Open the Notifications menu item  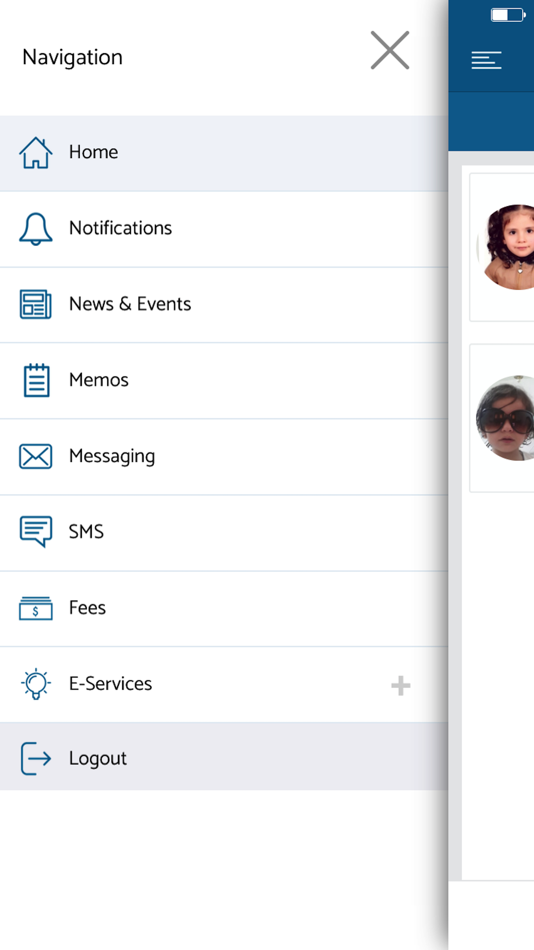click(224, 230)
